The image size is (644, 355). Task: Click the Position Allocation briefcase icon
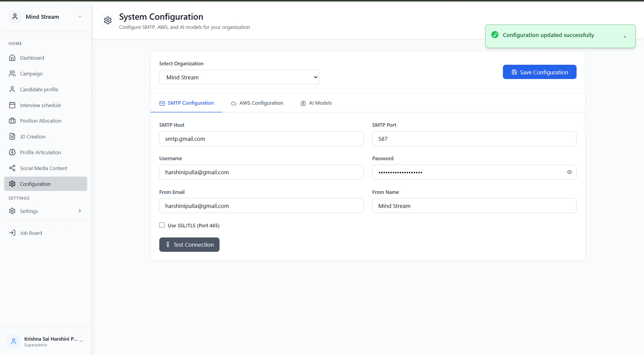click(12, 121)
